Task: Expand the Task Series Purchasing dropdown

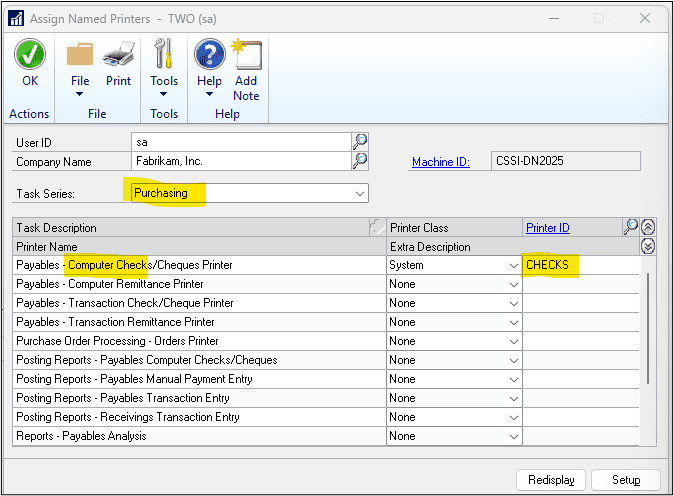Action: click(359, 193)
